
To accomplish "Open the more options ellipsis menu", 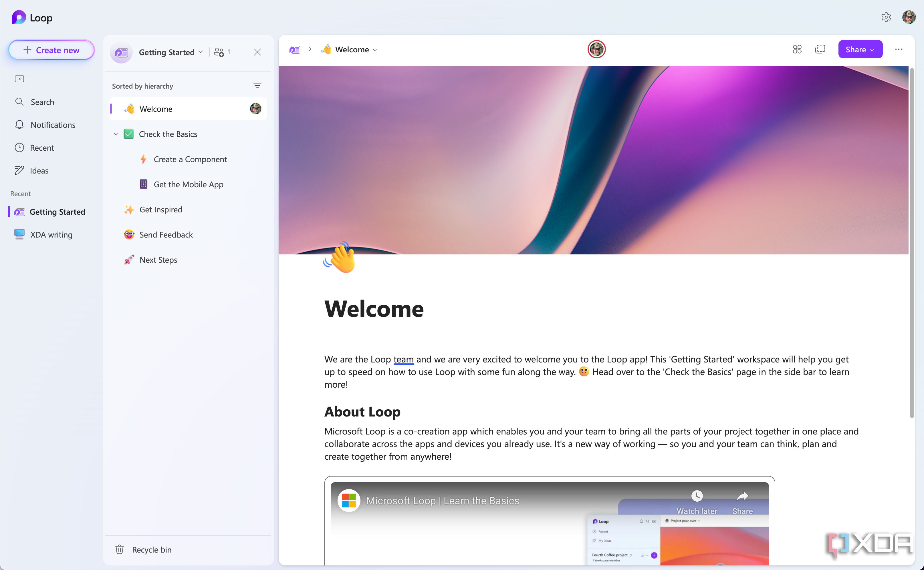I will (x=898, y=49).
